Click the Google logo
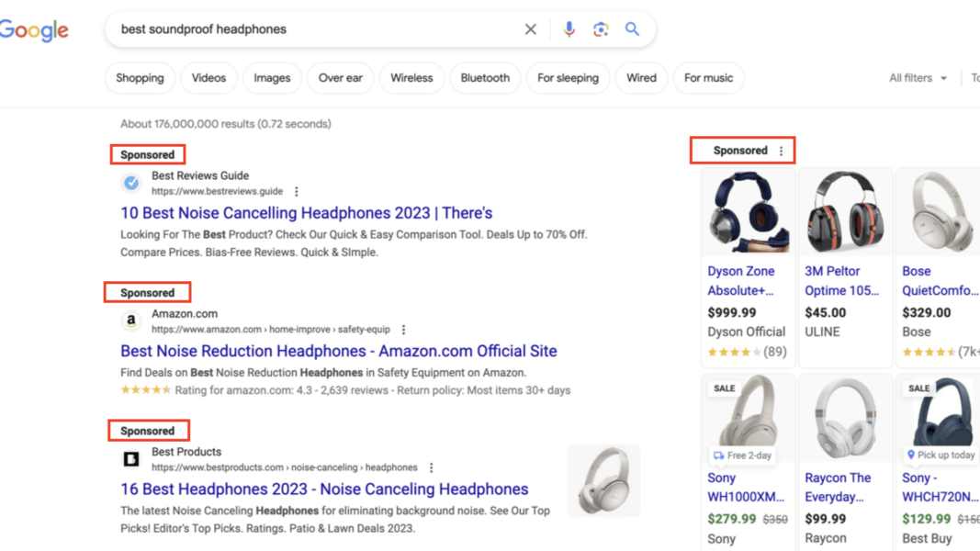This screenshot has width=980, height=551. (35, 28)
